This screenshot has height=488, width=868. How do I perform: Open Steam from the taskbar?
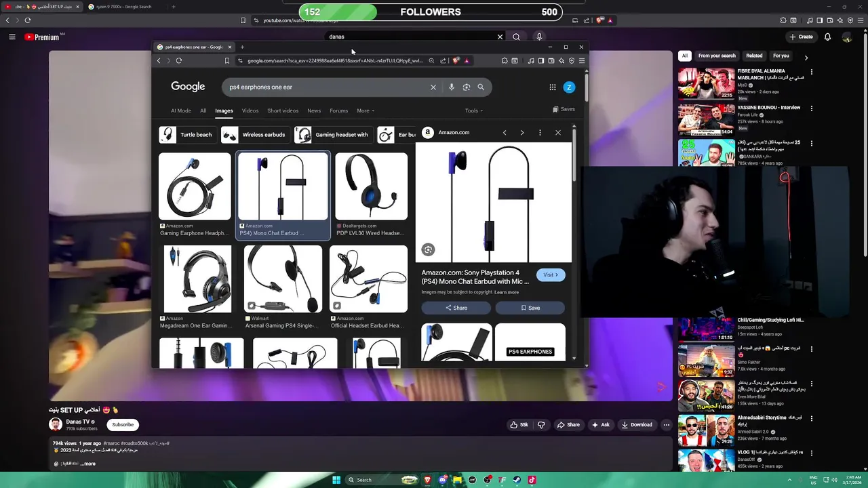tap(517, 480)
